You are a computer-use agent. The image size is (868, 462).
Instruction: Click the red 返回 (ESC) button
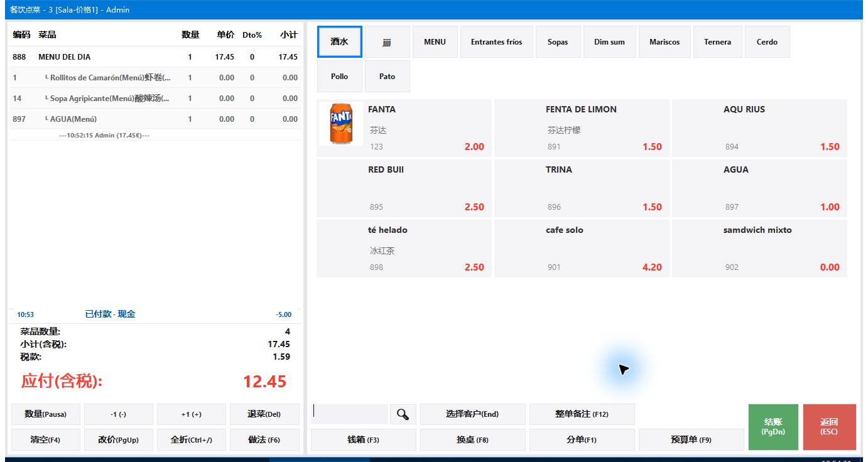coord(829,427)
